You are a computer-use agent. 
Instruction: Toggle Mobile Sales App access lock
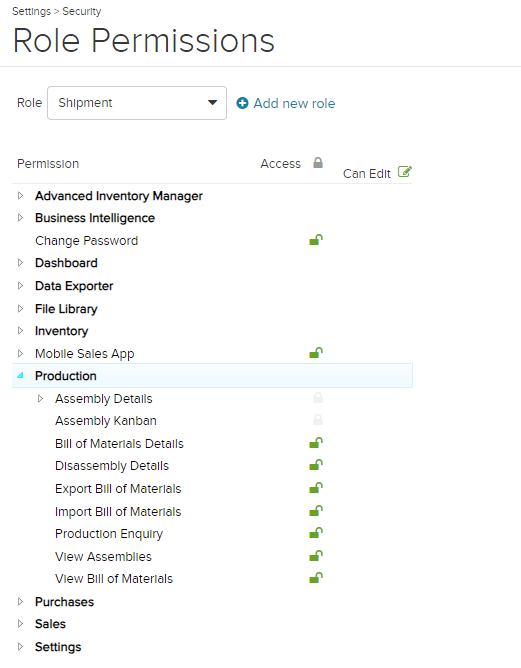316,353
